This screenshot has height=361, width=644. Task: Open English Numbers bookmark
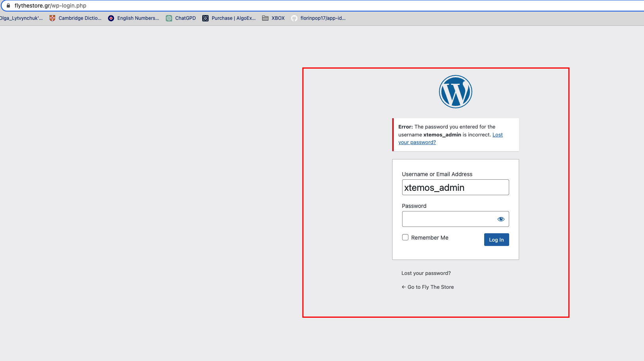(x=134, y=18)
